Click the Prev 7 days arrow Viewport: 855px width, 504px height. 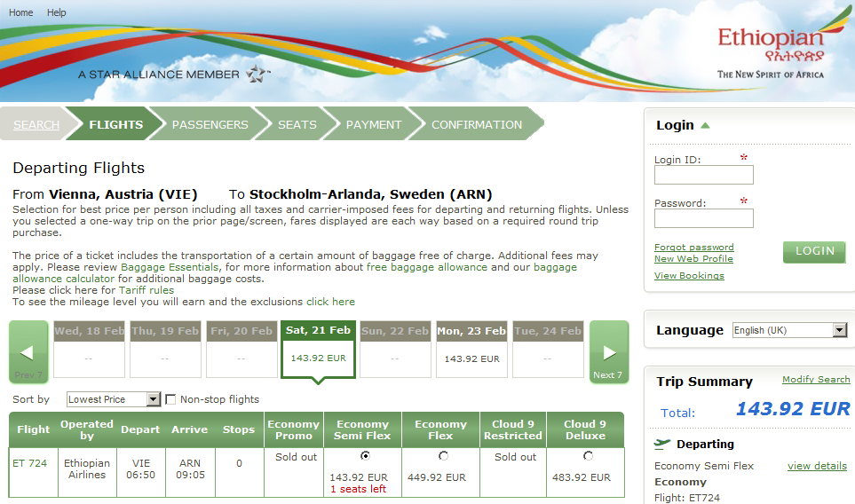coord(28,352)
